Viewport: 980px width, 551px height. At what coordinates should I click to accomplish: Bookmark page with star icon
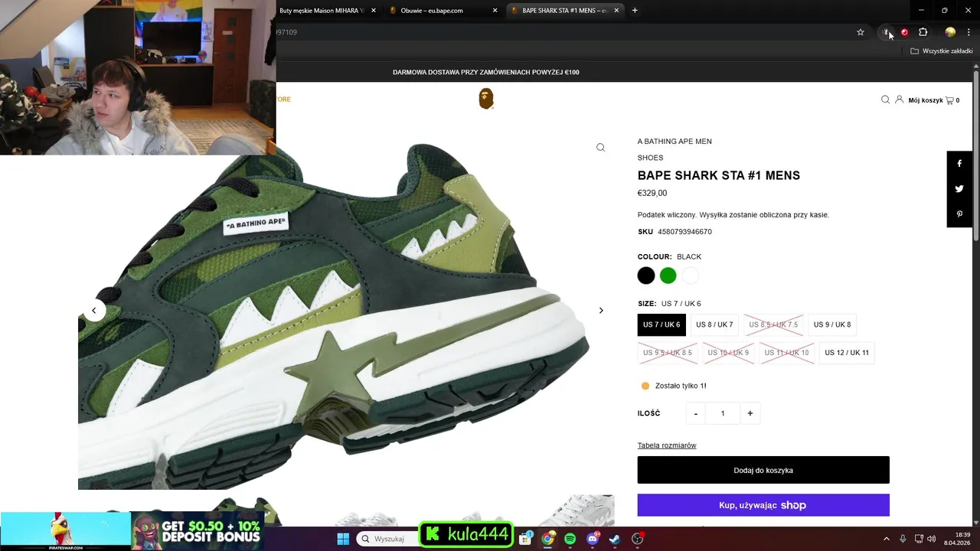(861, 32)
